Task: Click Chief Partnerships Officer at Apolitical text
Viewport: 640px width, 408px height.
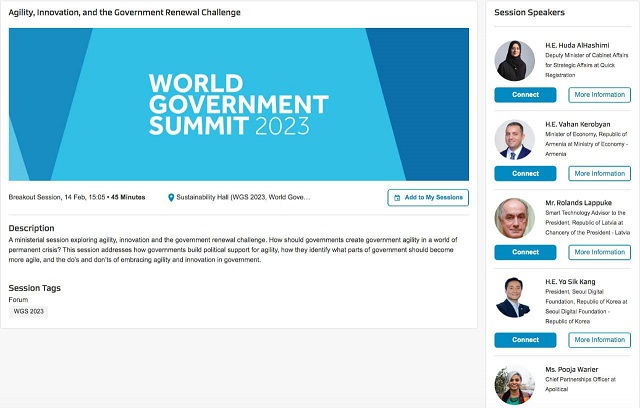Action: tap(580, 384)
